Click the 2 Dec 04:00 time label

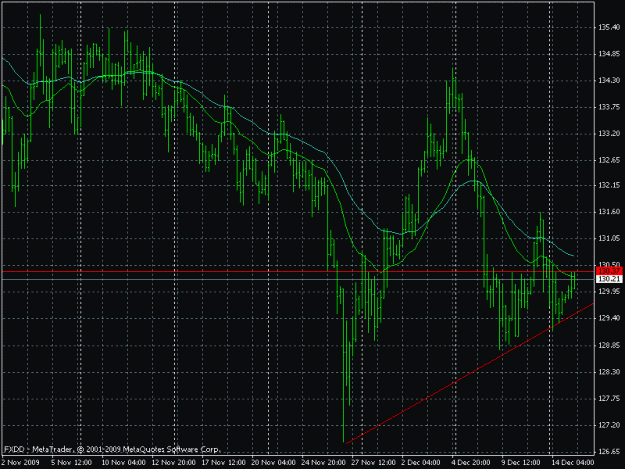click(x=421, y=462)
